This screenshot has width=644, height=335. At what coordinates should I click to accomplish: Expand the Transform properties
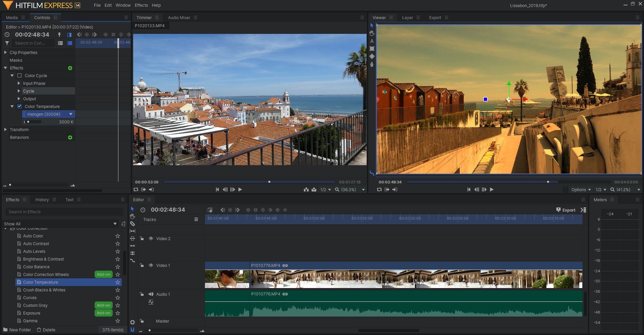(5, 129)
